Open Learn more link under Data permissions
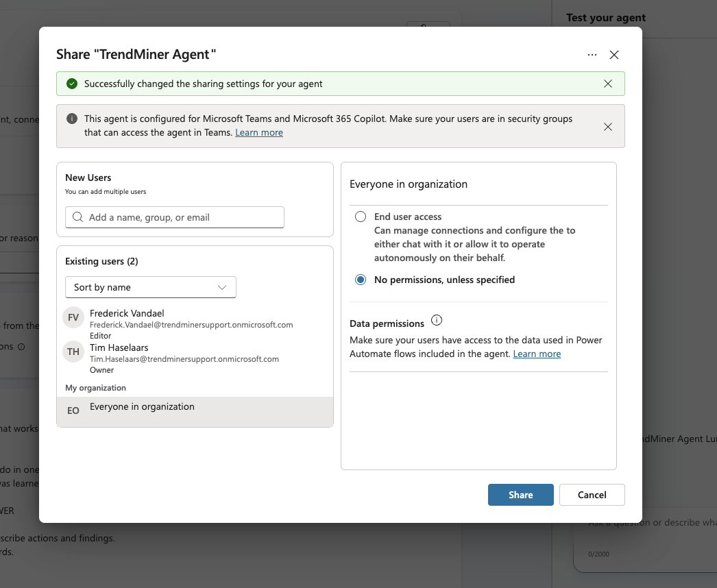Image resolution: width=717 pixels, height=588 pixels. click(x=537, y=354)
